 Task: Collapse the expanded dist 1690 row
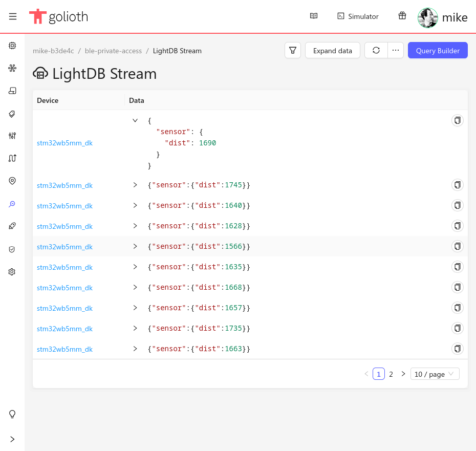tap(135, 121)
